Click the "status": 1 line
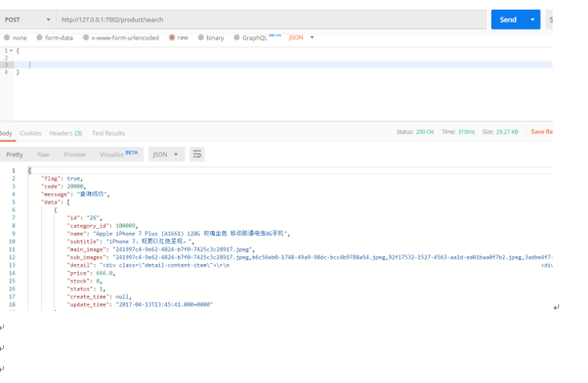Image resolution: width=588 pixels, height=383 pixels. tap(86, 289)
